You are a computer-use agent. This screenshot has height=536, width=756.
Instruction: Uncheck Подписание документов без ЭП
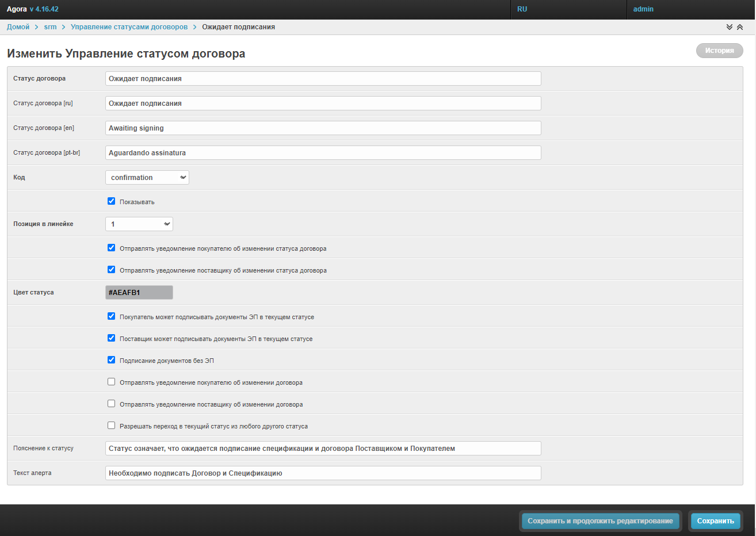112,360
